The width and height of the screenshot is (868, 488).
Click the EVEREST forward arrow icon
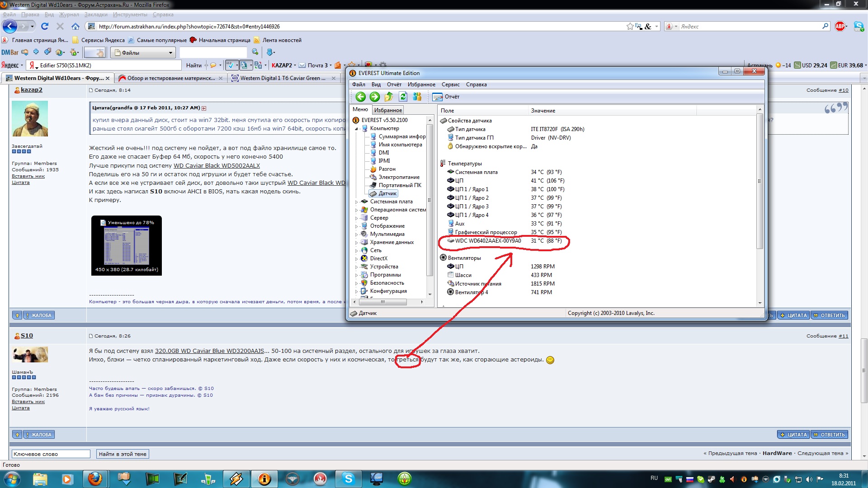pos(375,97)
